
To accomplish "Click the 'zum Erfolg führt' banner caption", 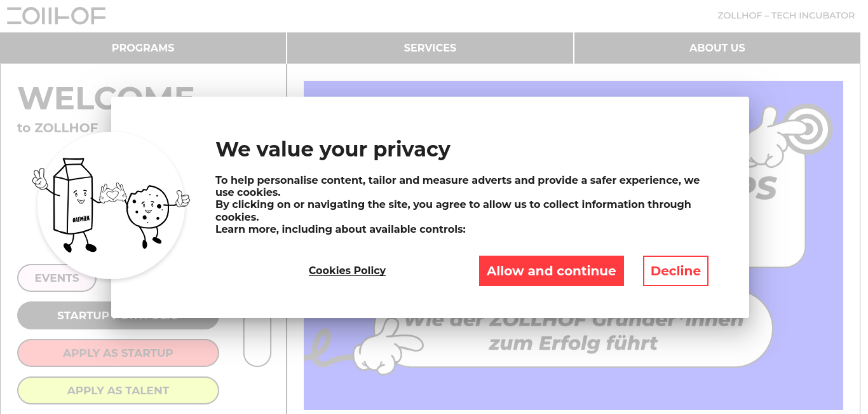I will [x=573, y=343].
